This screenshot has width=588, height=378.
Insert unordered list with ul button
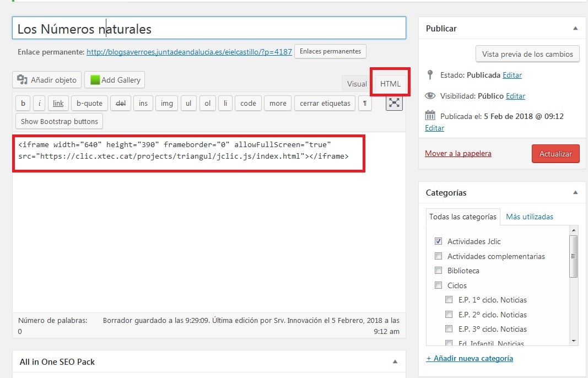click(188, 104)
